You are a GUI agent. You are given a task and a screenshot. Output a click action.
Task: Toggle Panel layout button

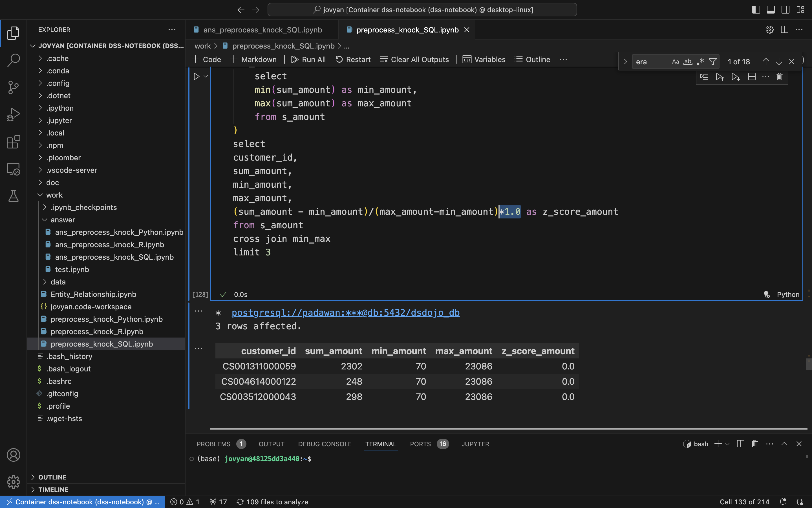[771, 10]
